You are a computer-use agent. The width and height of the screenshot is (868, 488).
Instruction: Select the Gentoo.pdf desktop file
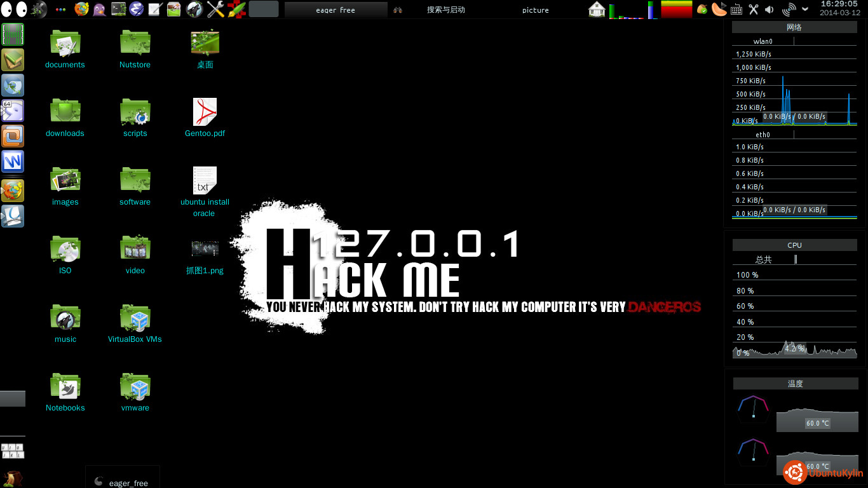205,118
